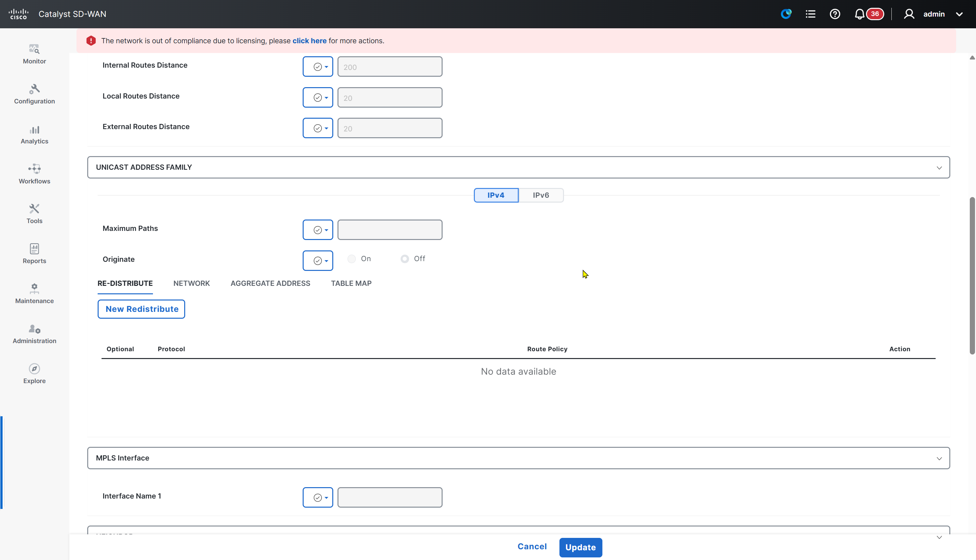Click the Interface Name 1 input field
Screen dimensions: 976x560
tap(390, 498)
